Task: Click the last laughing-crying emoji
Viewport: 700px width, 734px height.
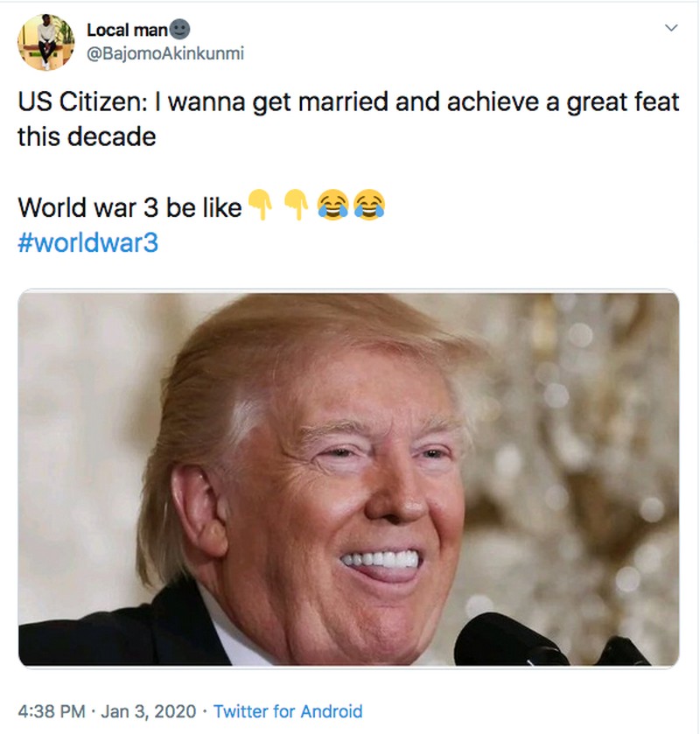Action: click(x=368, y=206)
